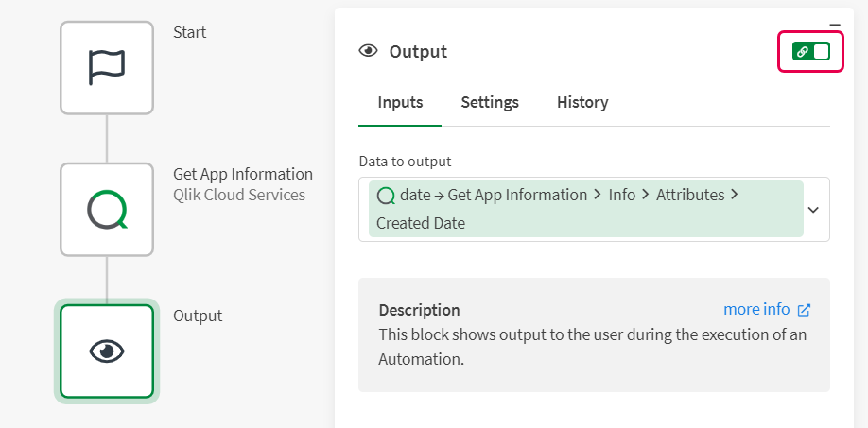Click the Output label beside the eye block

pos(198,316)
